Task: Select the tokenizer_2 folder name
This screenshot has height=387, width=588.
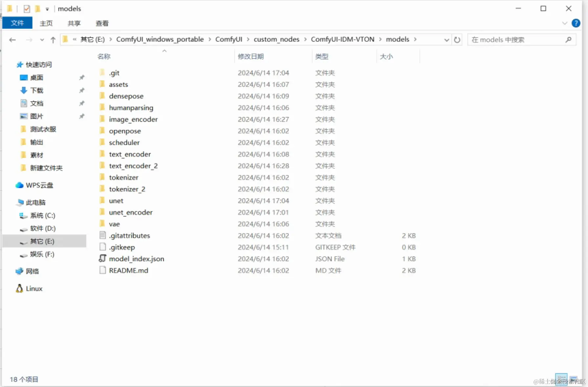Action: point(127,189)
